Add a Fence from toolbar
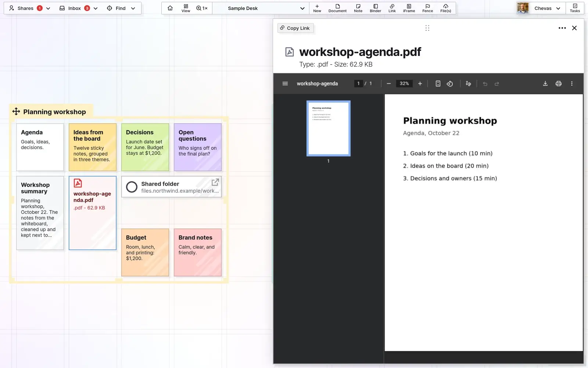 point(427,8)
